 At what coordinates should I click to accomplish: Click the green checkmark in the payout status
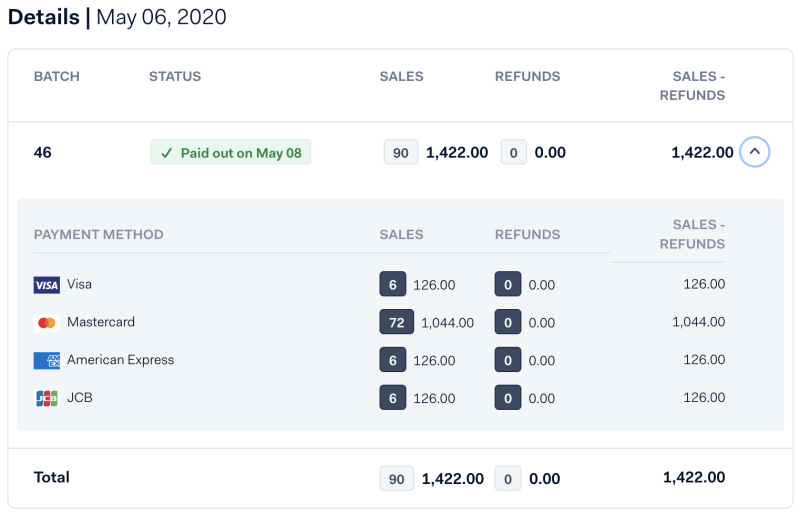click(x=167, y=153)
